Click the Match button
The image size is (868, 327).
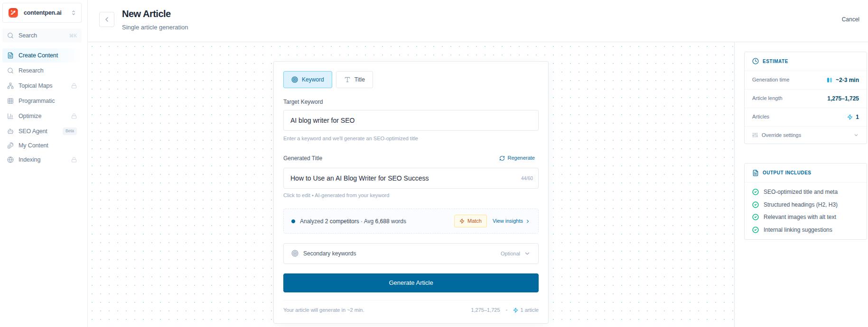coord(470,221)
